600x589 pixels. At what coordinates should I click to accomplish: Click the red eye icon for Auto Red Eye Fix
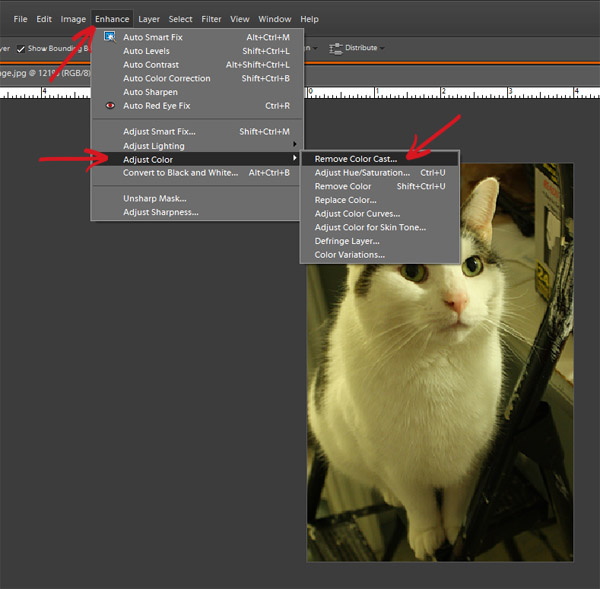(x=110, y=105)
